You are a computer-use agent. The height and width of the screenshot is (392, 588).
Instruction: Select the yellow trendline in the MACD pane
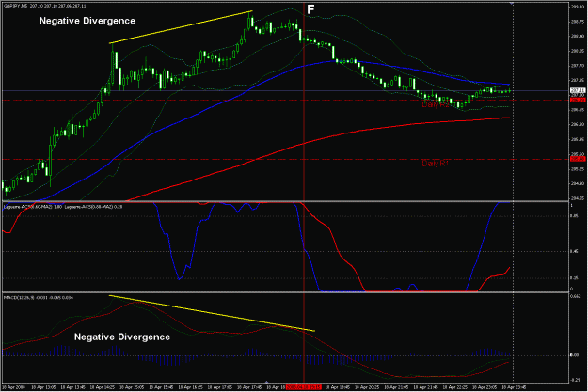click(212, 313)
